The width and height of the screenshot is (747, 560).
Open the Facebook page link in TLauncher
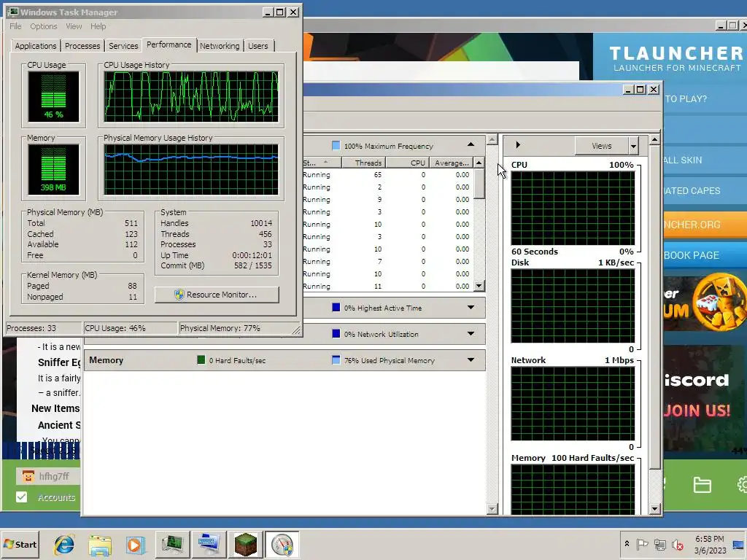[705, 255]
